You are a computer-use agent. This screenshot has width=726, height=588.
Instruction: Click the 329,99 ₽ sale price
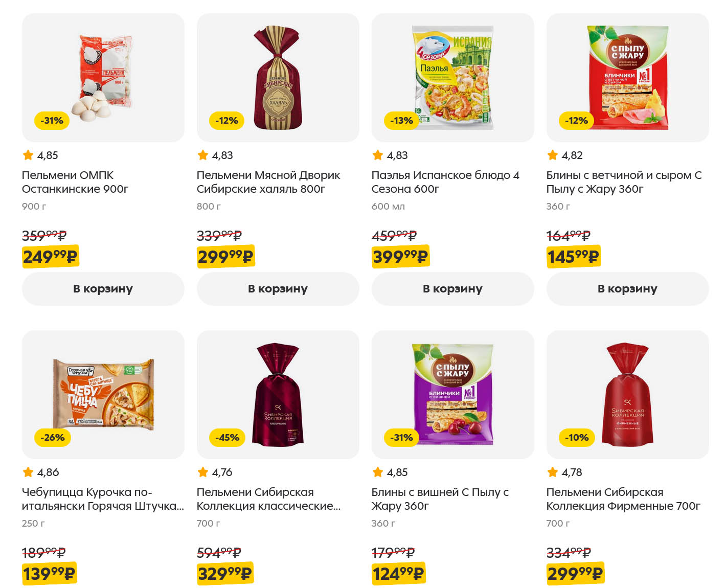coord(225,574)
